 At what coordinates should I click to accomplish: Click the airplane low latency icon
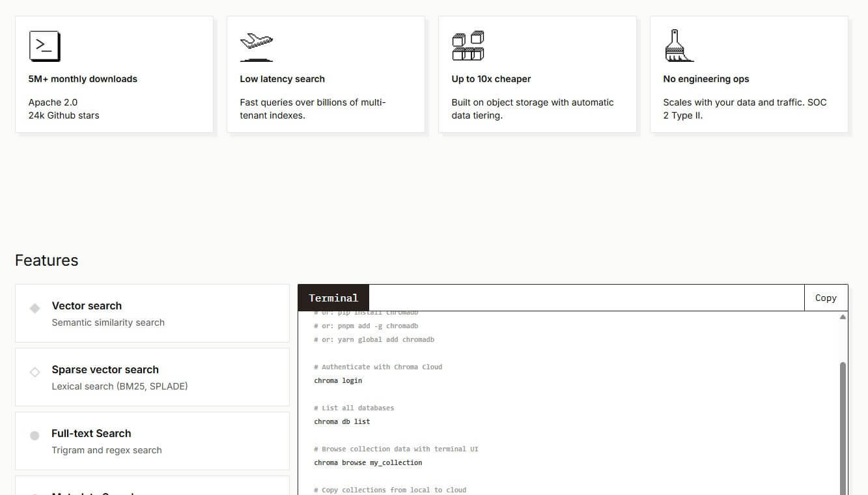tap(256, 46)
